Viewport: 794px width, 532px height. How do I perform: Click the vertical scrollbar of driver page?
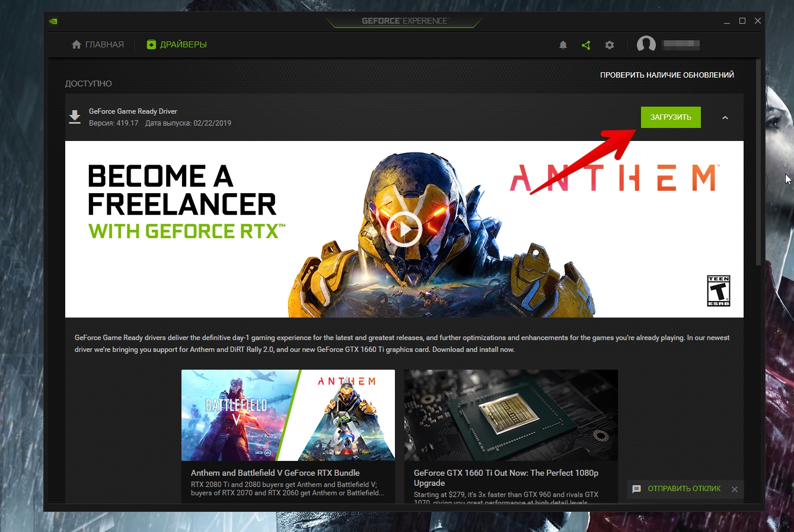(758, 161)
